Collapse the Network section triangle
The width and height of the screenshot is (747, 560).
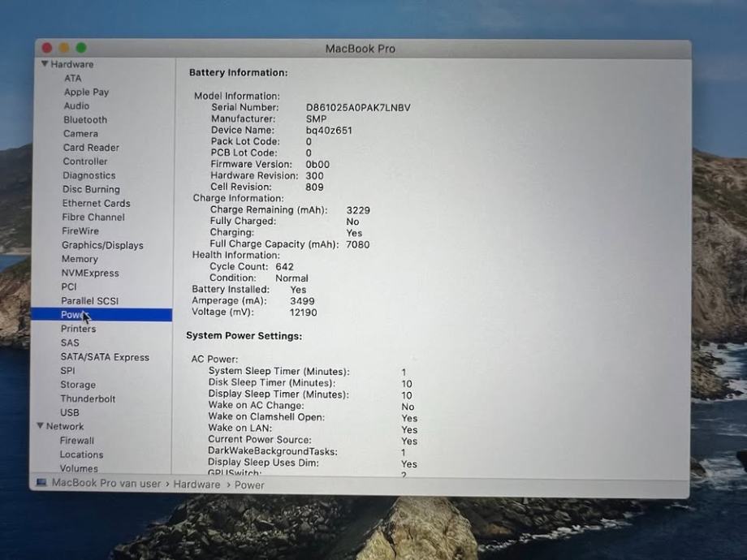(41, 426)
